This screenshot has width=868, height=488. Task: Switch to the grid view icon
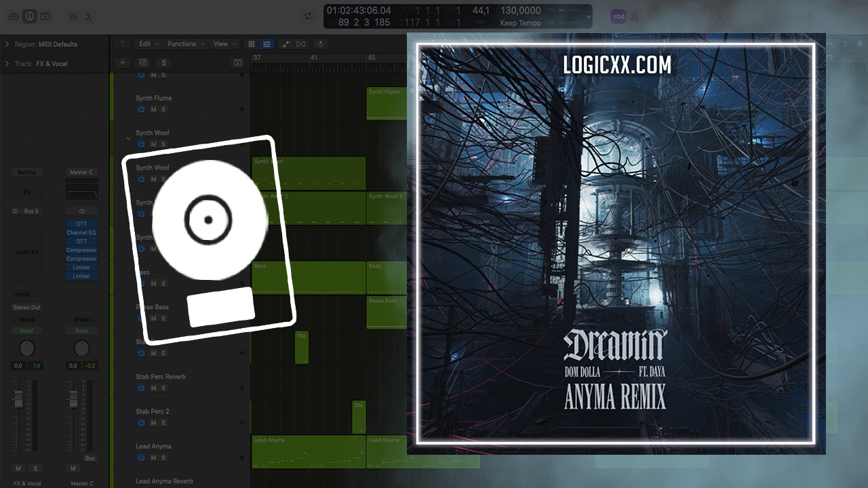(x=252, y=44)
